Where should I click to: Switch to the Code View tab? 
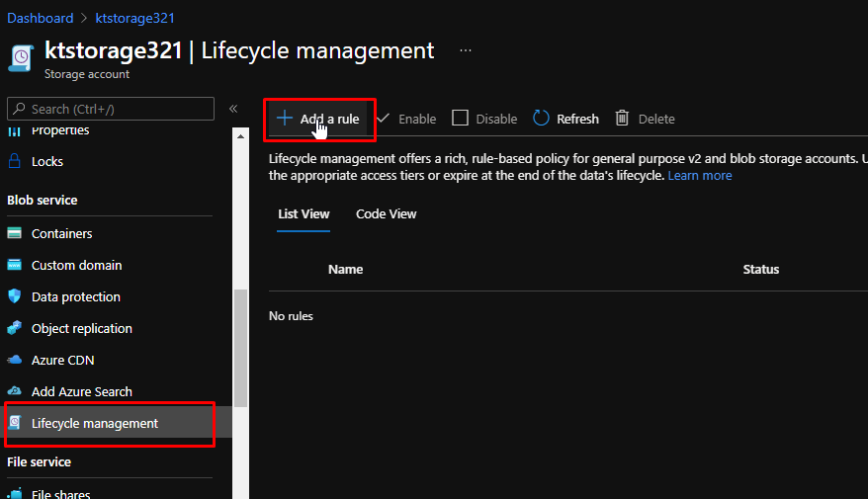pyautogui.click(x=386, y=214)
